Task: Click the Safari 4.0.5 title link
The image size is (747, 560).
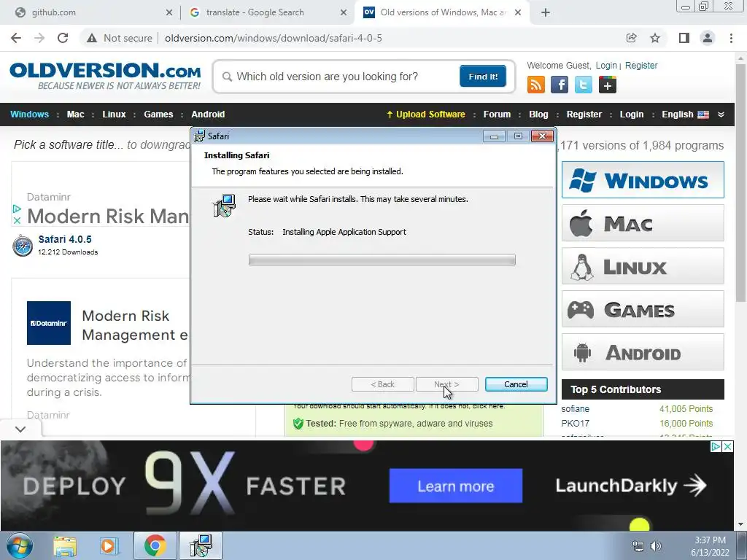Action: (x=65, y=239)
